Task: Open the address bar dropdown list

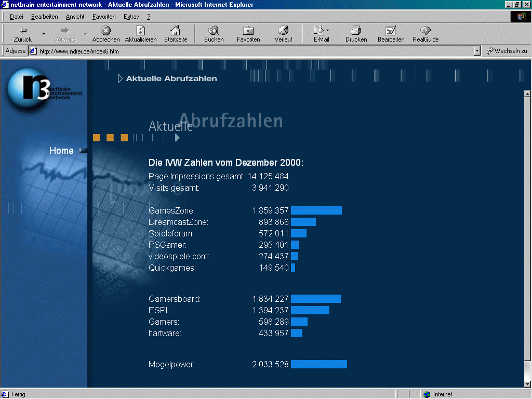Action: pos(477,51)
